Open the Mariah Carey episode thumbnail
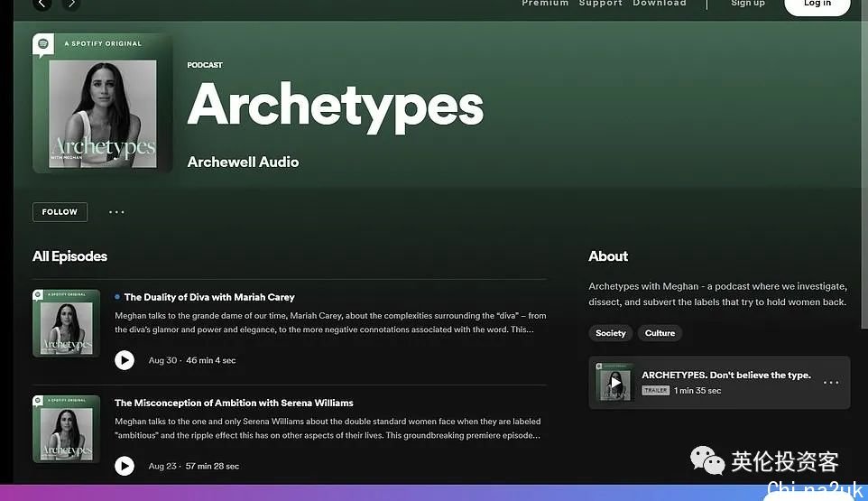The image size is (868, 501). pos(67,323)
